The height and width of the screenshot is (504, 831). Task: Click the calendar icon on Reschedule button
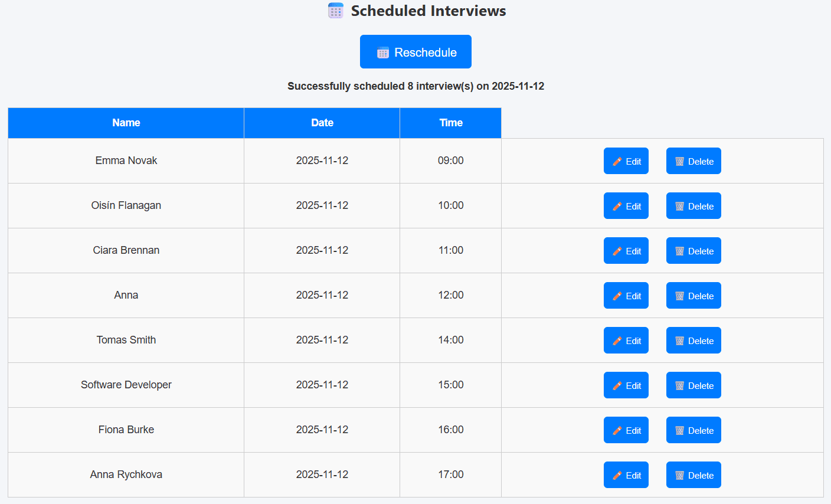point(383,53)
